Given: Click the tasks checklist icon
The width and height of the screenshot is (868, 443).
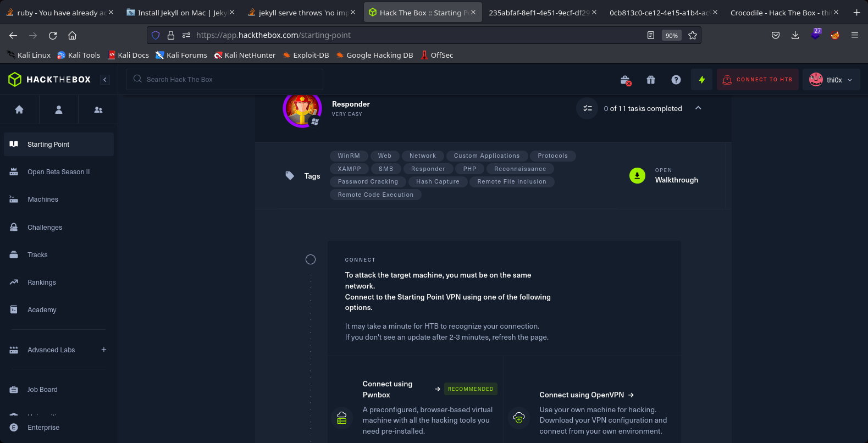Looking at the screenshot, I should [587, 108].
